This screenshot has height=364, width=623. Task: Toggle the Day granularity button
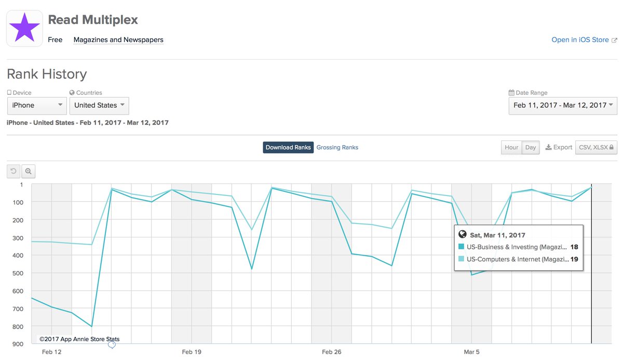(531, 147)
